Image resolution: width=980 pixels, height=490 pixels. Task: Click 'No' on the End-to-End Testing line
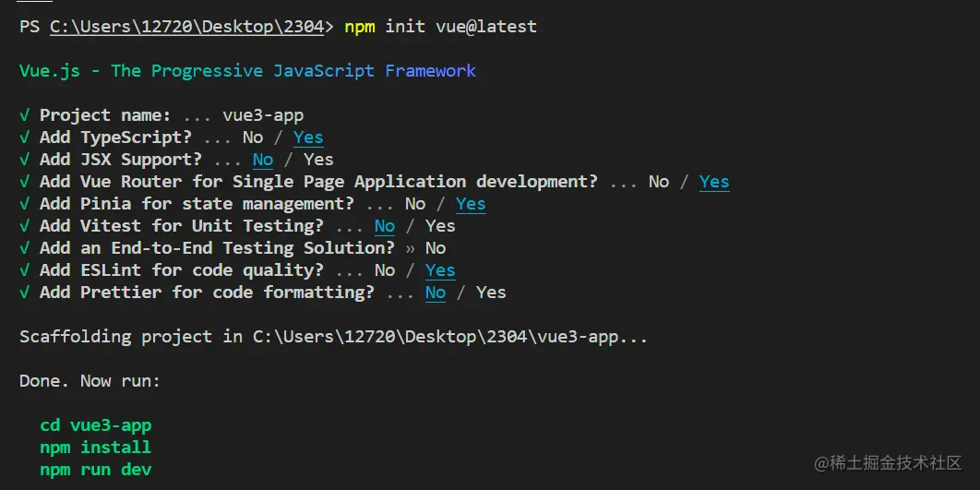click(435, 249)
